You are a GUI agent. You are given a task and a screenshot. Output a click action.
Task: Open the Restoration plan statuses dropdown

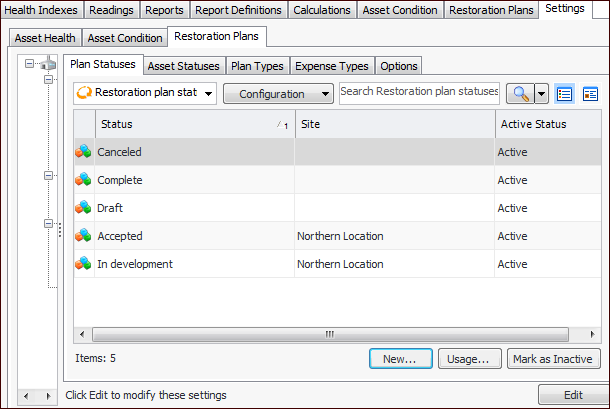(145, 94)
